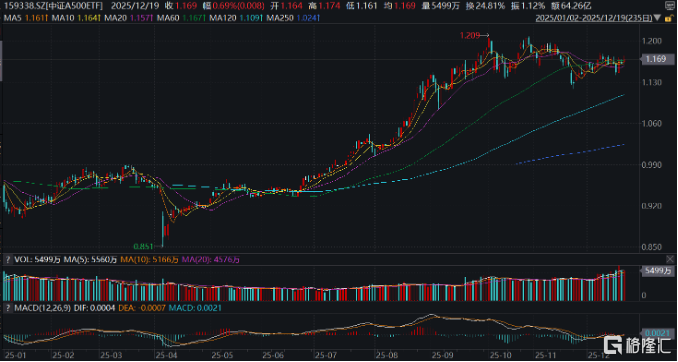Open the MACD panel question-mark help icon
Screen dimensions: 678x362
click(x=7, y=308)
